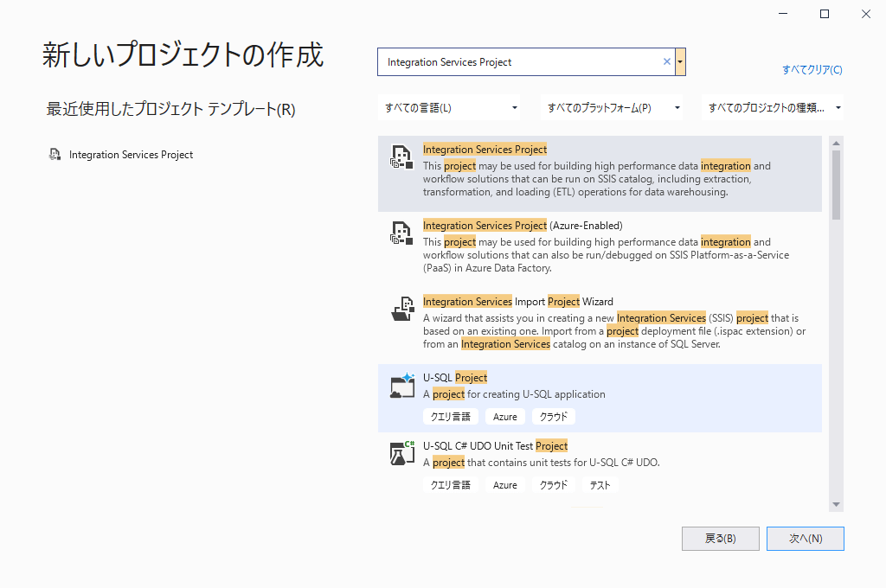Screen dimensions: 886x588
Task: Click the recent Integration Services Project icon
Action: pyautogui.click(x=56, y=155)
